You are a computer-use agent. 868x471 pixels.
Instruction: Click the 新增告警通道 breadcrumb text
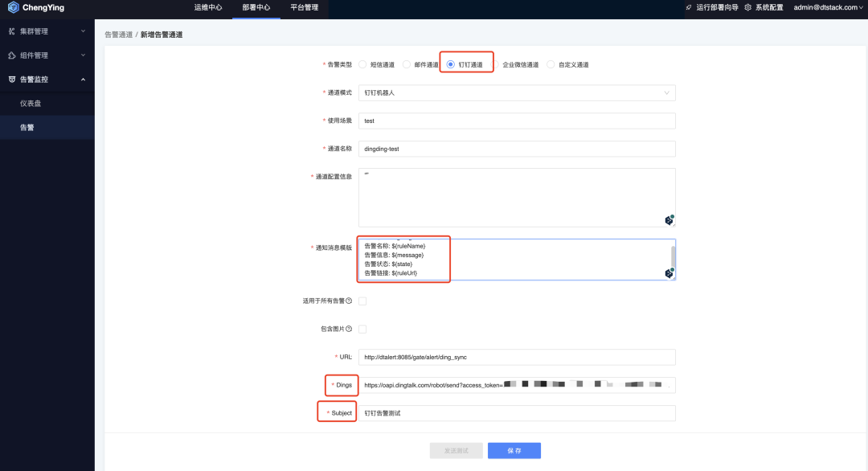point(162,35)
